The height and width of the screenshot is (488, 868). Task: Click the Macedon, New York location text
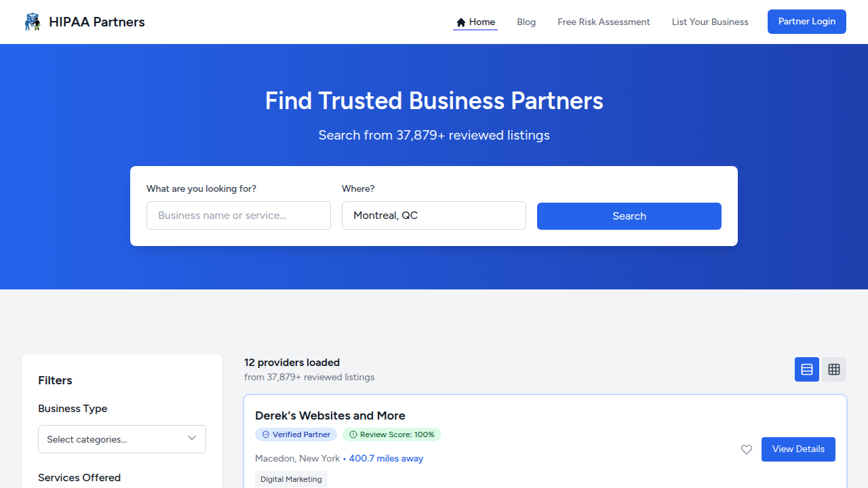[x=297, y=459]
